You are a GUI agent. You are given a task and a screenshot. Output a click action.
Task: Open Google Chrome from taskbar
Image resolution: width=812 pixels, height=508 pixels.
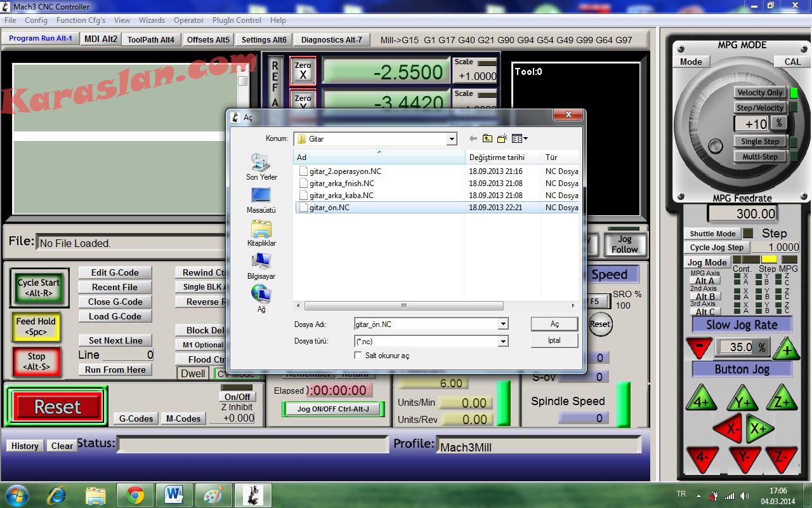click(134, 495)
